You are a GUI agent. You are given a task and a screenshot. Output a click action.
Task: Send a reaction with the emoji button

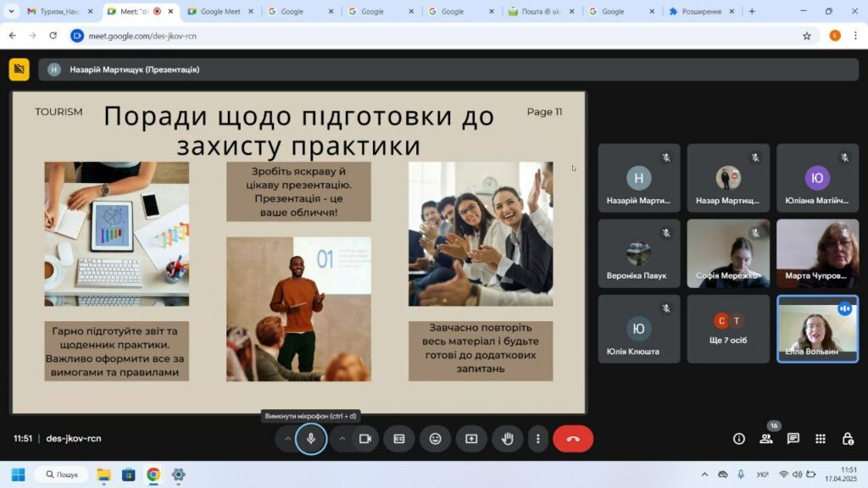435,439
